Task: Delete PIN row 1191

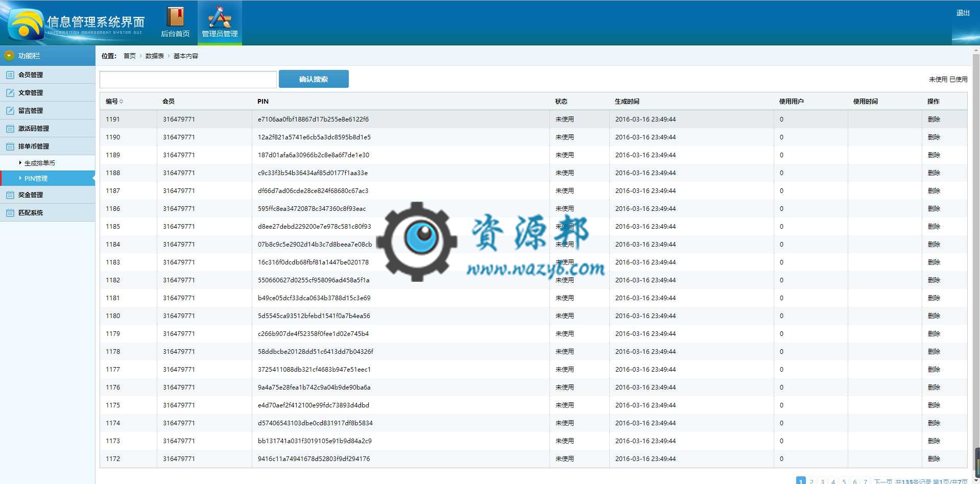Action: pyautogui.click(x=934, y=119)
